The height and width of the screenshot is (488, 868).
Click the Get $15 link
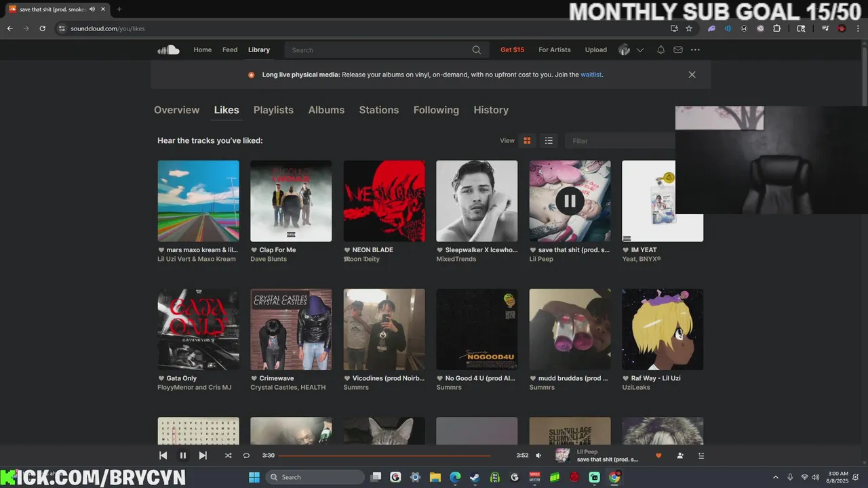[513, 50]
